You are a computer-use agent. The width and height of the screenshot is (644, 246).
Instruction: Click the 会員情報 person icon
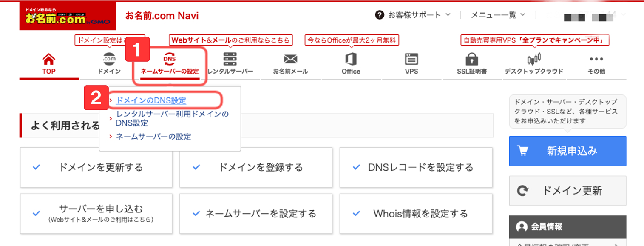(x=522, y=226)
